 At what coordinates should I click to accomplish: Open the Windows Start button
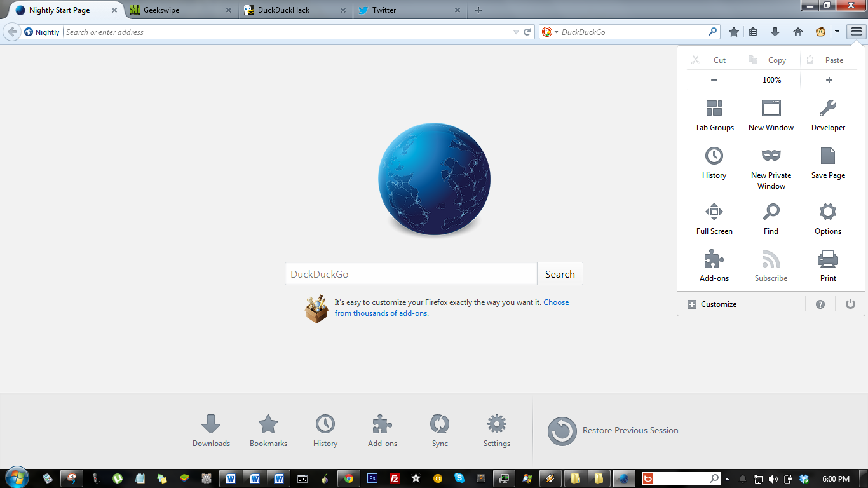click(16, 478)
